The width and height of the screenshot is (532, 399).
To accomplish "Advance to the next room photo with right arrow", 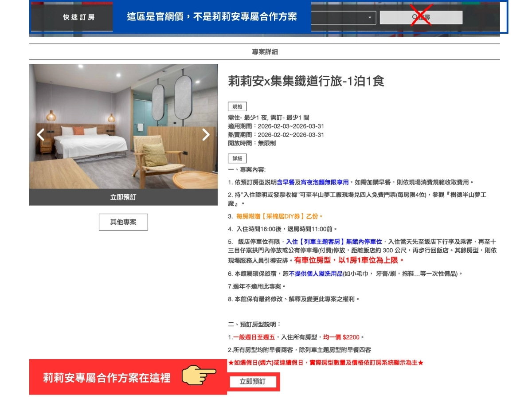I will [x=206, y=134].
